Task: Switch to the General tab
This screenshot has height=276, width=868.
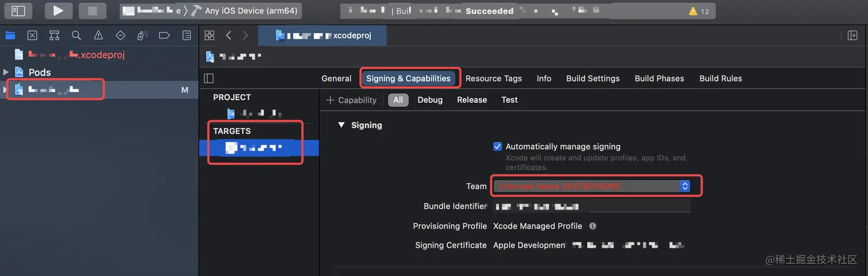Action: point(336,78)
